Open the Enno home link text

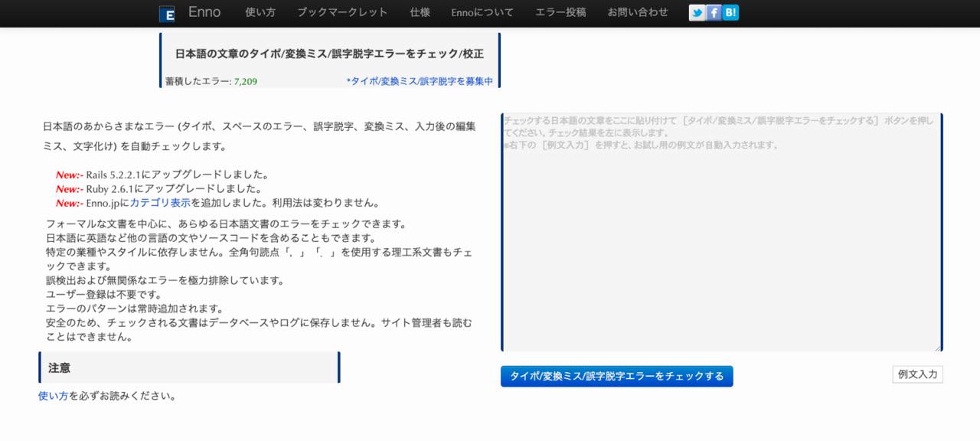204,12
